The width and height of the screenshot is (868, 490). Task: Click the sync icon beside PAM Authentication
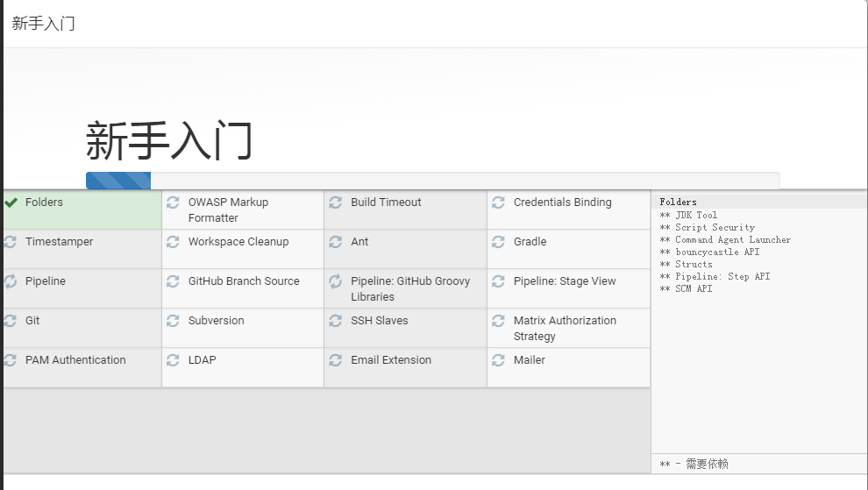pos(11,360)
